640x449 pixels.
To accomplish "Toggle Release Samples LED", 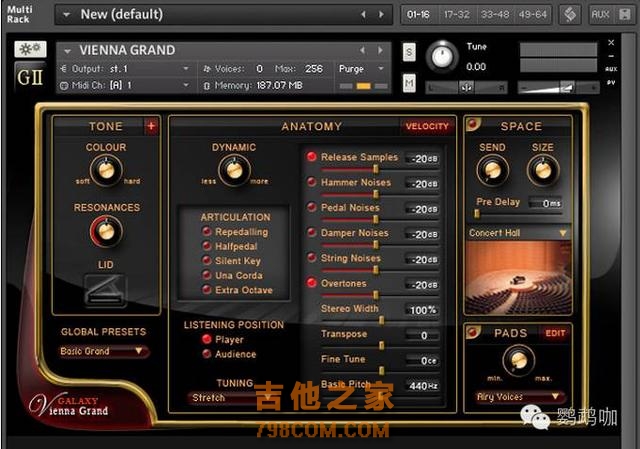I will pos(311,156).
